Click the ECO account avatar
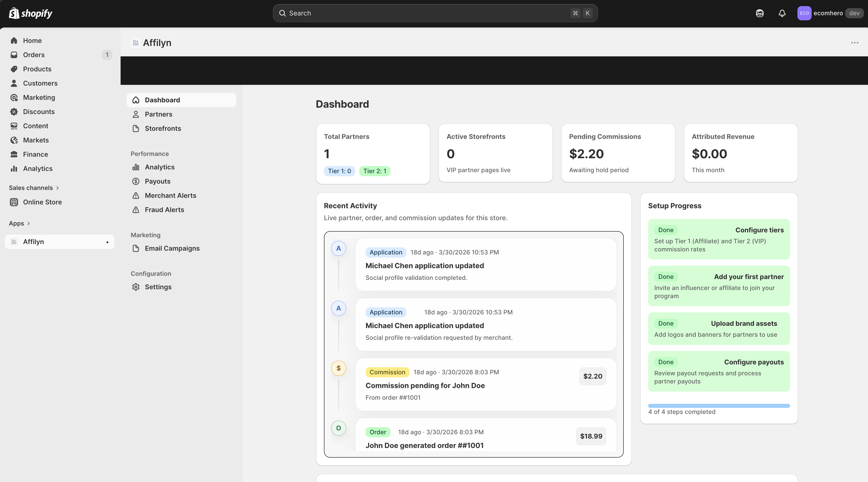The image size is (868, 482). (804, 13)
